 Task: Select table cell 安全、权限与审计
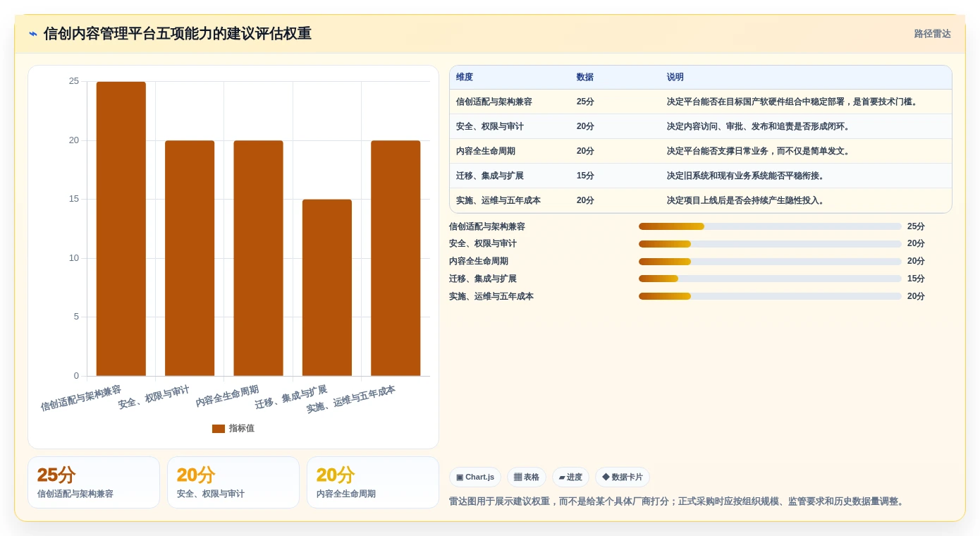pyautogui.click(x=490, y=126)
